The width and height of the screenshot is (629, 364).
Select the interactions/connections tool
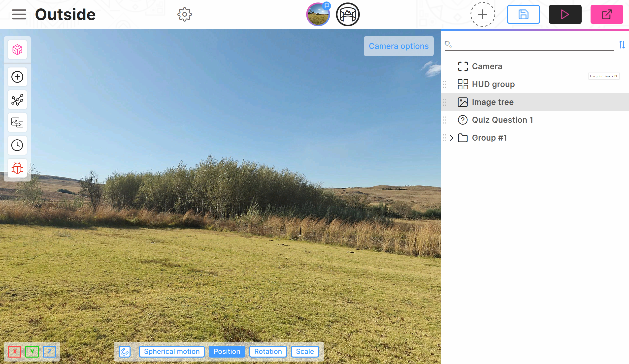pos(17,100)
